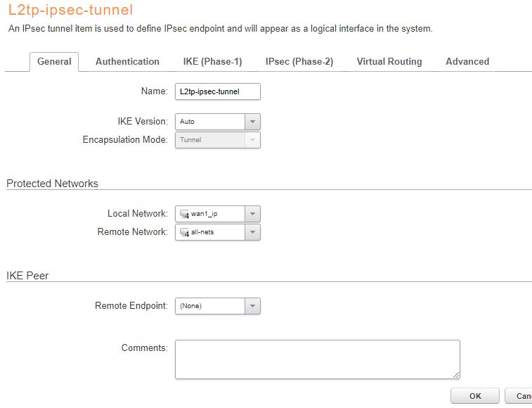Select the Virtual Routing tab

click(389, 62)
